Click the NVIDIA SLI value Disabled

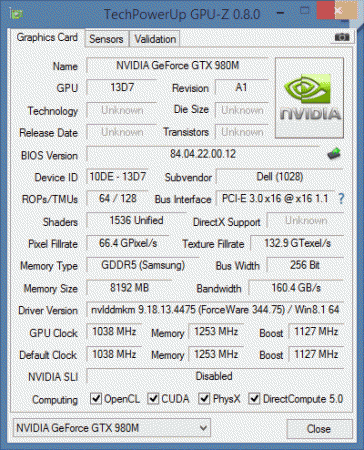(214, 376)
